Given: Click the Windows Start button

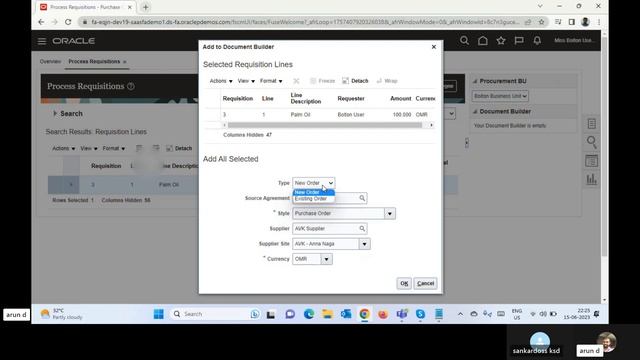Looking at the screenshot, I should coord(158,314).
